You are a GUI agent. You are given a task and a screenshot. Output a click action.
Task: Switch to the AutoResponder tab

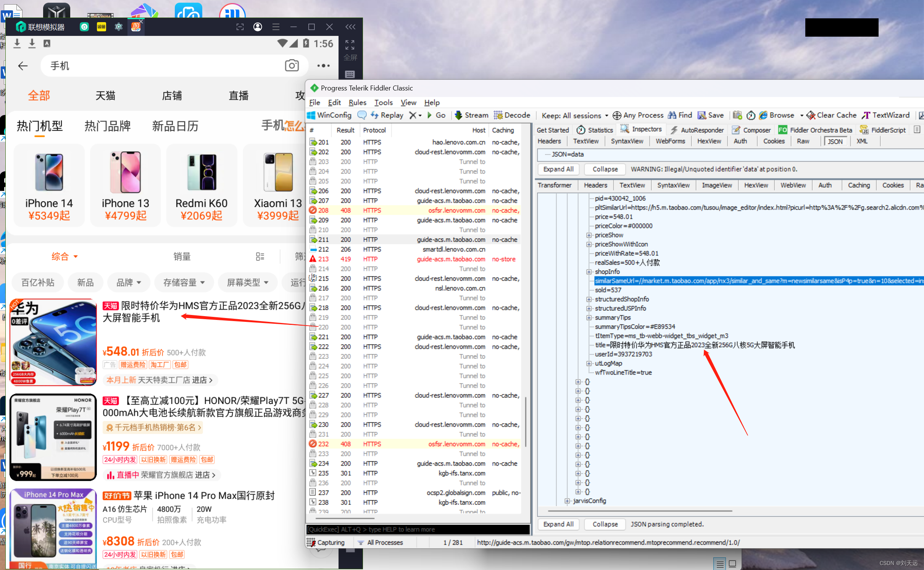click(697, 130)
